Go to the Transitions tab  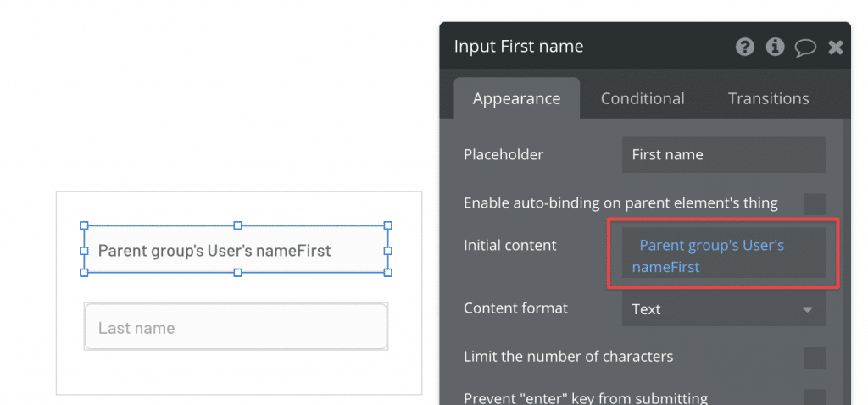click(768, 98)
